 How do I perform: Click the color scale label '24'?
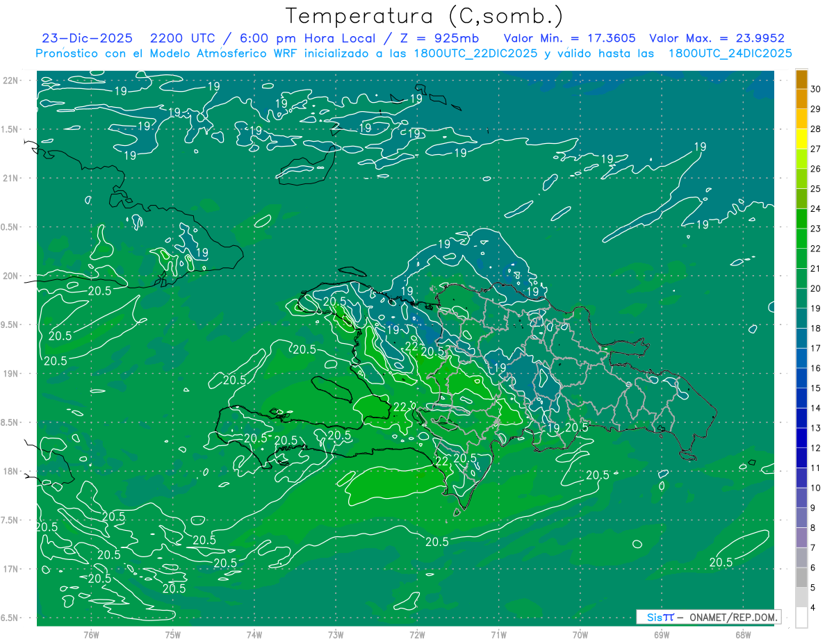816,208
